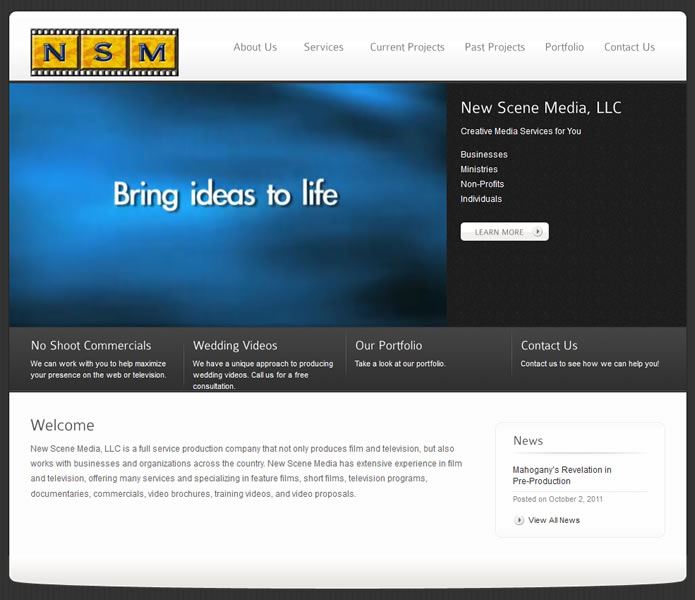
Task: Open Portfolio from navigation bar
Action: (x=564, y=47)
